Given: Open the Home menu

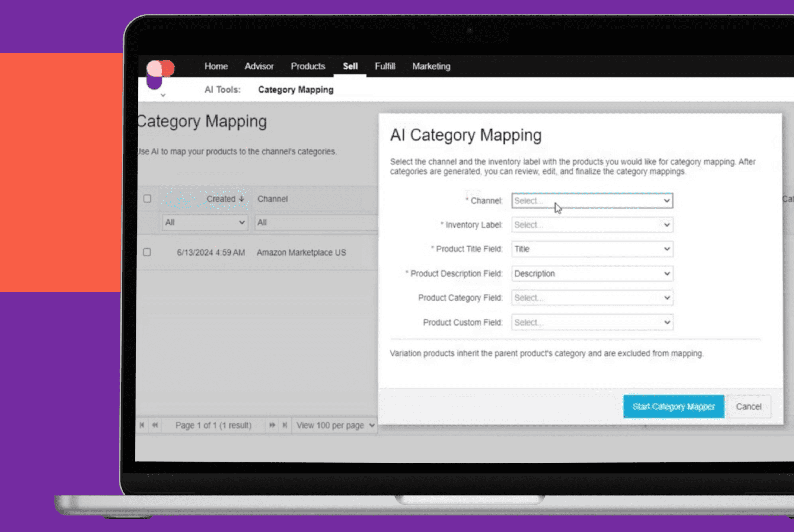Looking at the screenshot, I should pos(216,66).
